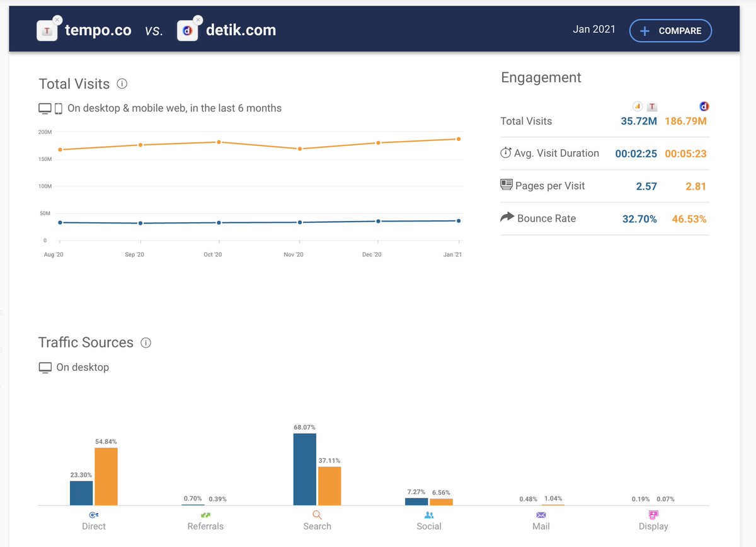This screenshot has height=547, width=756.
Task: Click the Social traffic source icon
Action: point(429,514)
